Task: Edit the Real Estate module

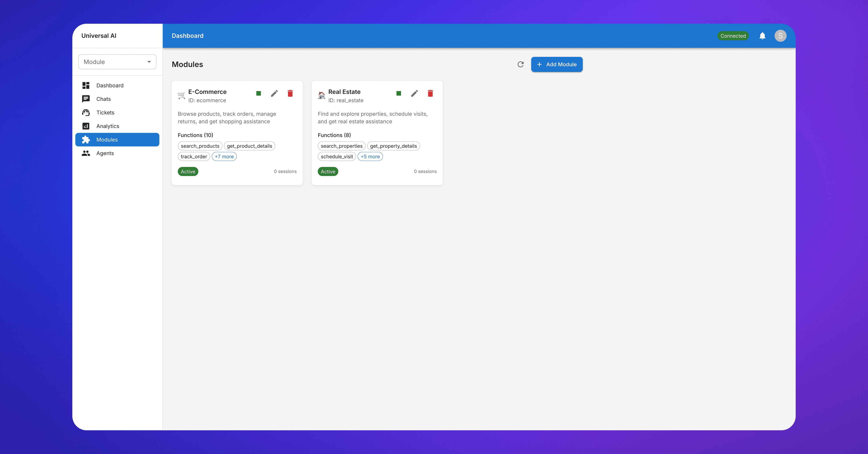Action: click(x=414, y=93)
